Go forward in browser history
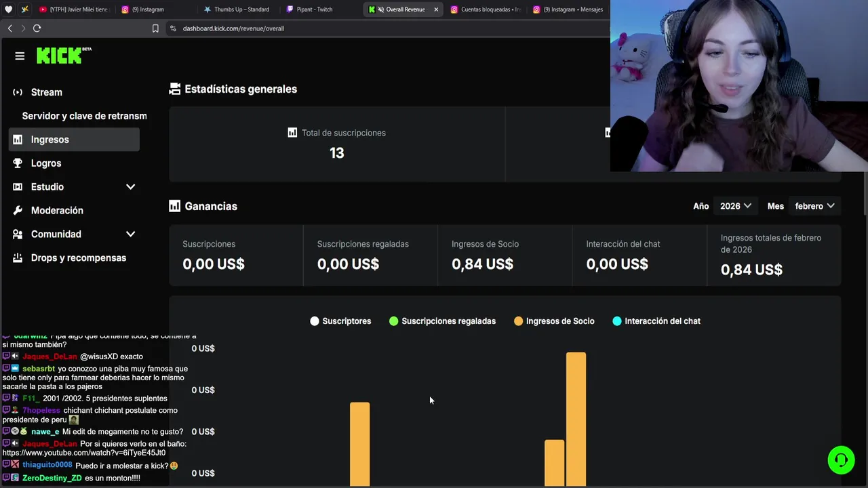 pyautogui.click(x=23, y=28)
